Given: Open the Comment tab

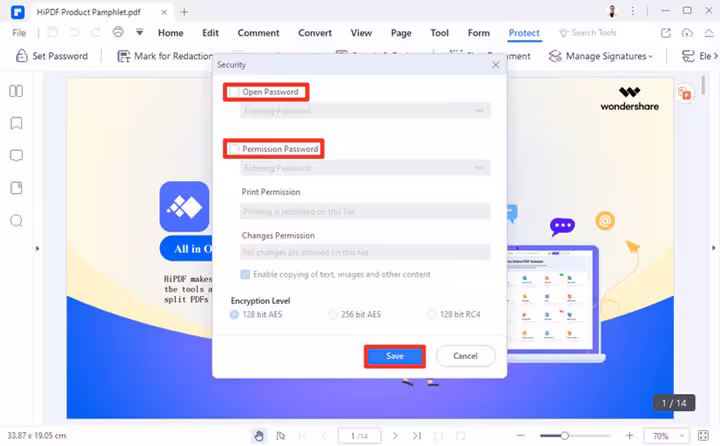Looking at the screenshot, I should [258, 33].
